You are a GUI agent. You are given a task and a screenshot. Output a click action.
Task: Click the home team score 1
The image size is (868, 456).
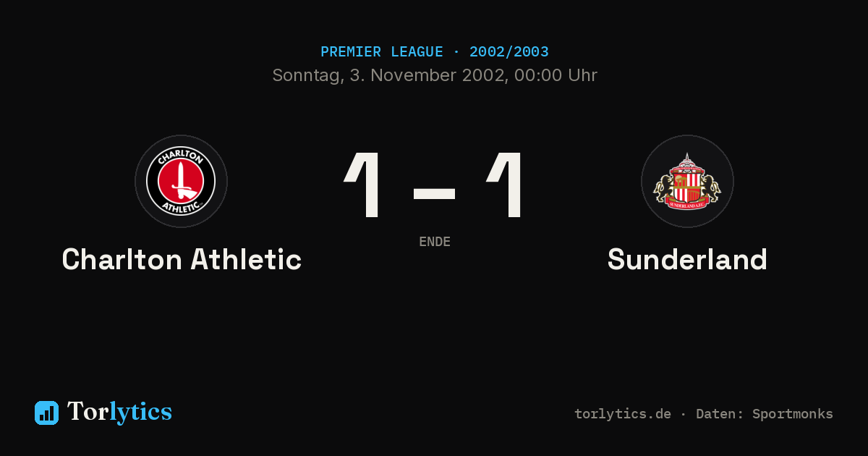363,185
